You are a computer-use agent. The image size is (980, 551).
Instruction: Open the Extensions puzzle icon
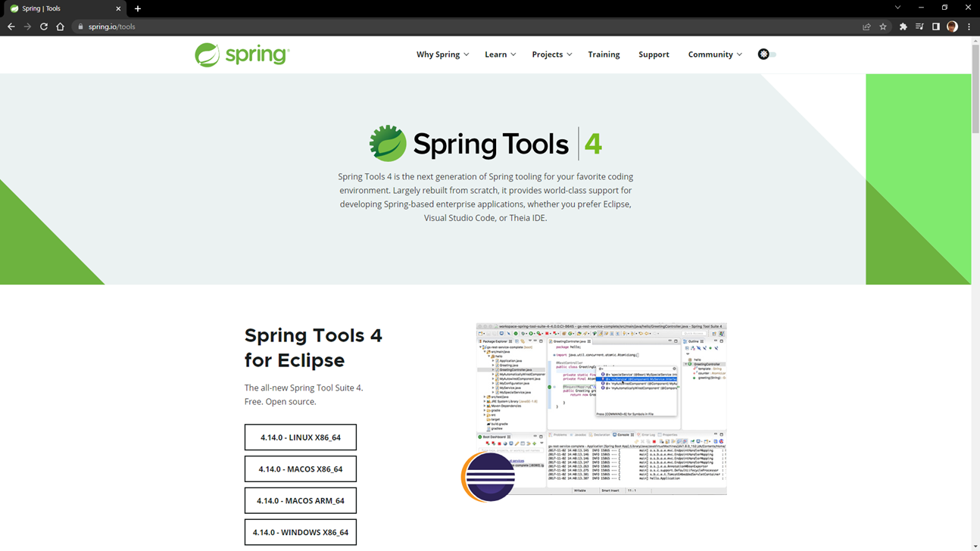point(903,26)
